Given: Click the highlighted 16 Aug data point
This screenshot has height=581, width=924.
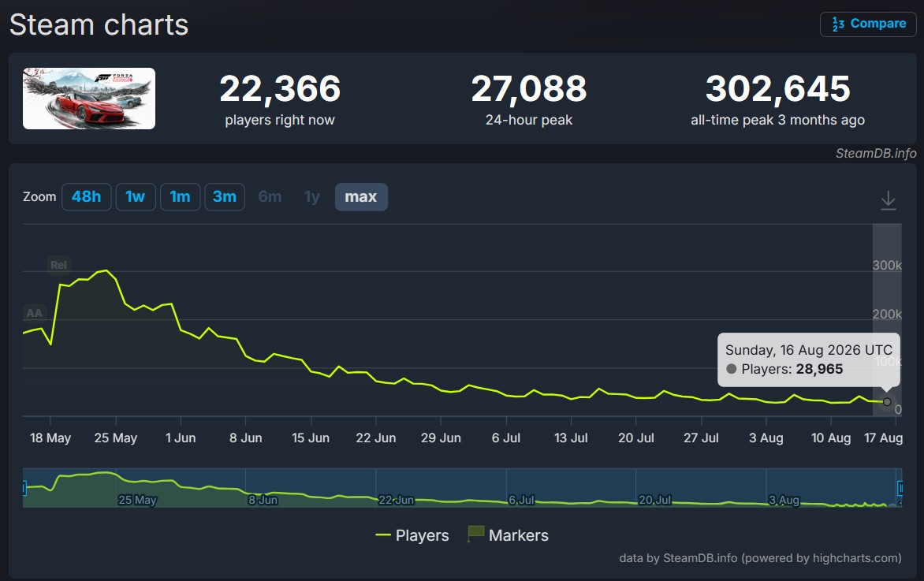Looking at the screenshot, I should point(887,402).
